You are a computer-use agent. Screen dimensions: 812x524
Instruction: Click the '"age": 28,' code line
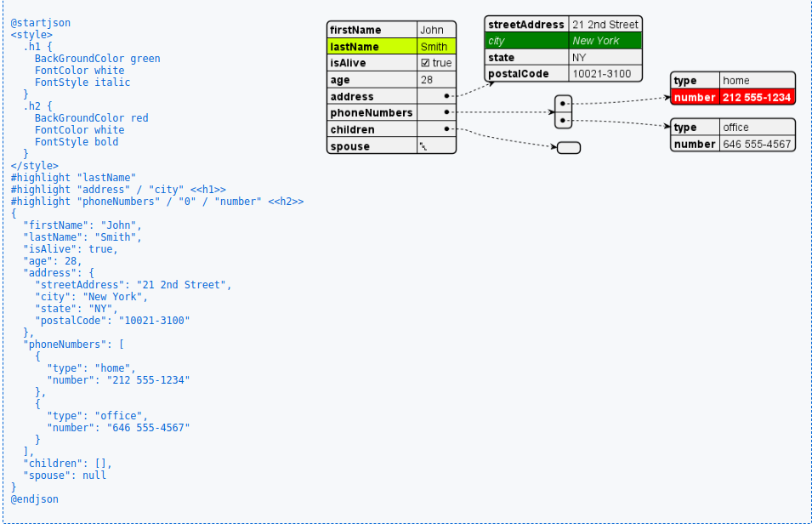(53, 261)
